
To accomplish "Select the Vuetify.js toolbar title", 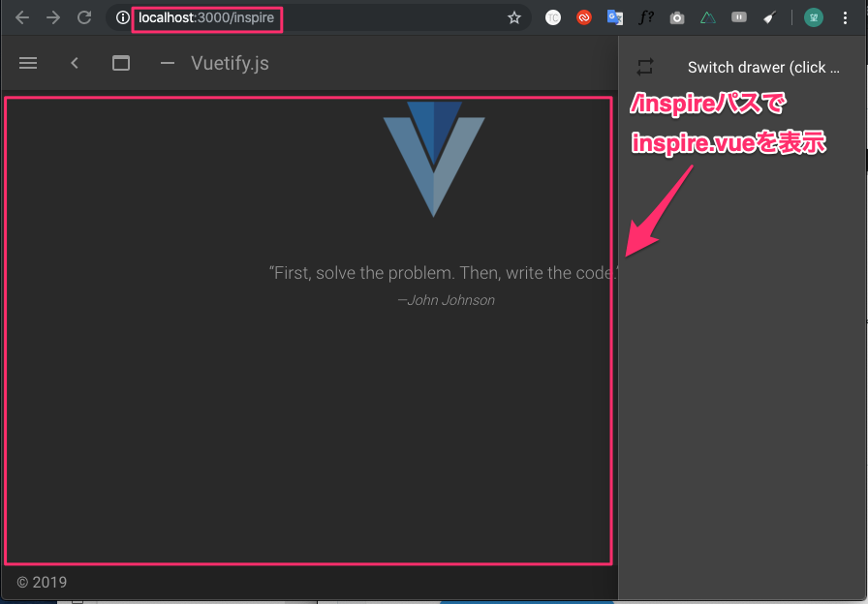I will (230, 63).
